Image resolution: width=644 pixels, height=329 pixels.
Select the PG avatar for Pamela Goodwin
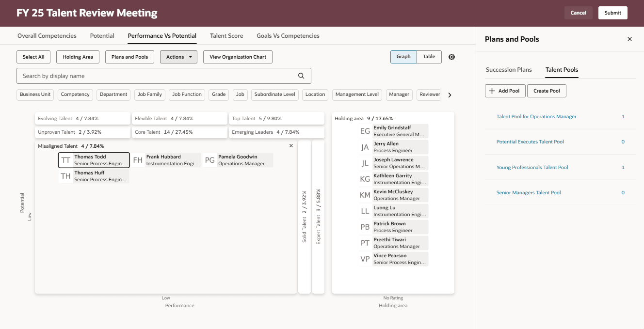pos(209,160)
